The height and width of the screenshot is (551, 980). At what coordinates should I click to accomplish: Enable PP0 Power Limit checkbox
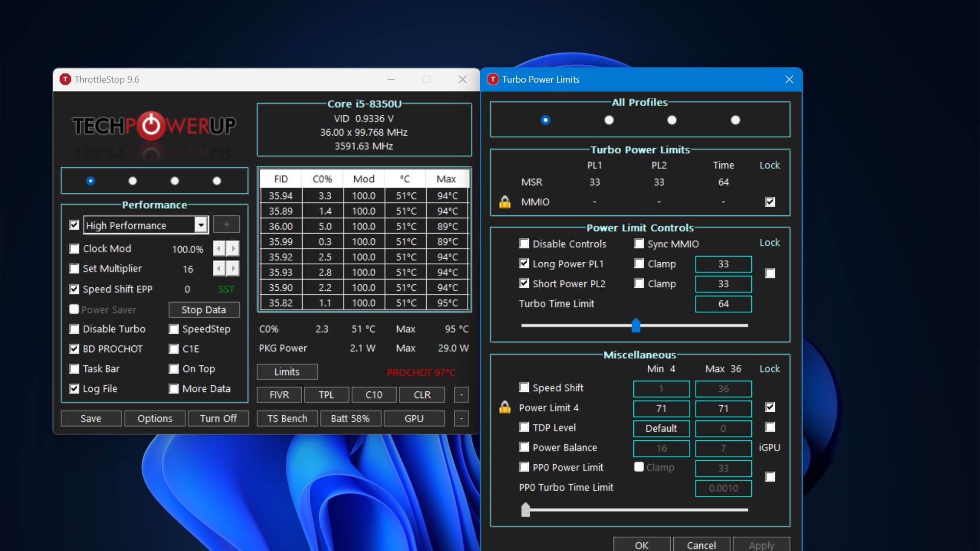click(x=524, y=467)
